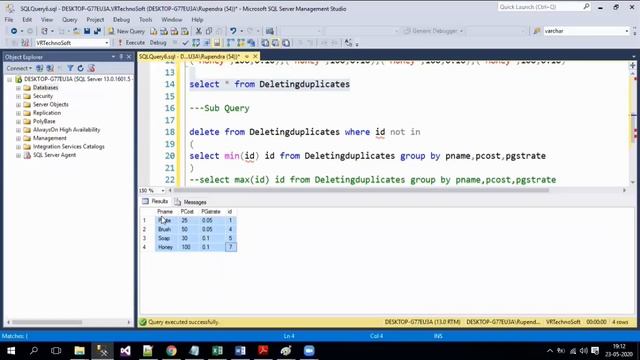Switch to the Messages tab

(x=190, y=202)
